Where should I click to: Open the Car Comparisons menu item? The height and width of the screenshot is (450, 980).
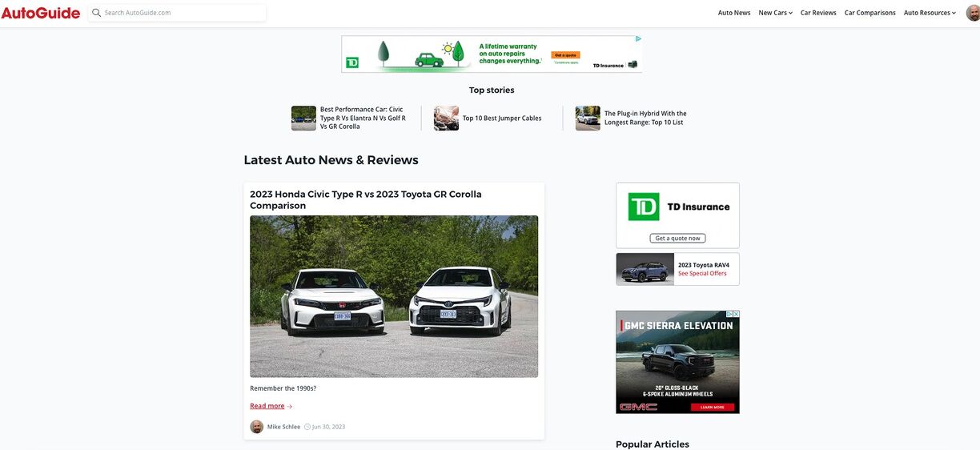870,13
